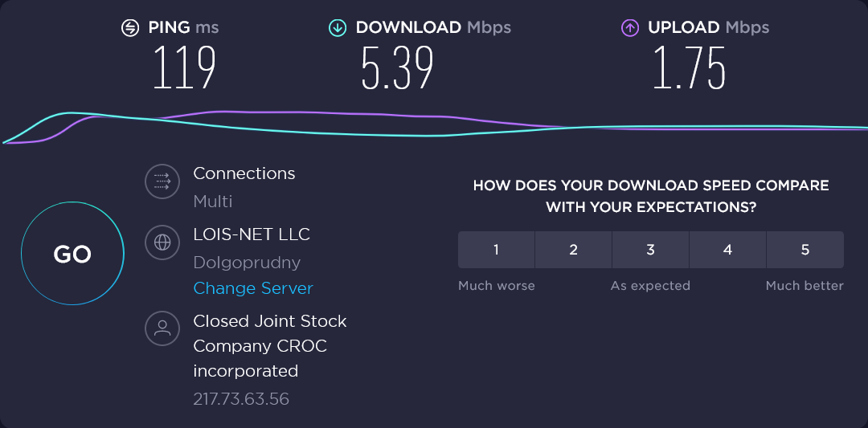Click the 119 ping result value
Viewport: 868px width, 428px height.
click(x=184, y=68)
